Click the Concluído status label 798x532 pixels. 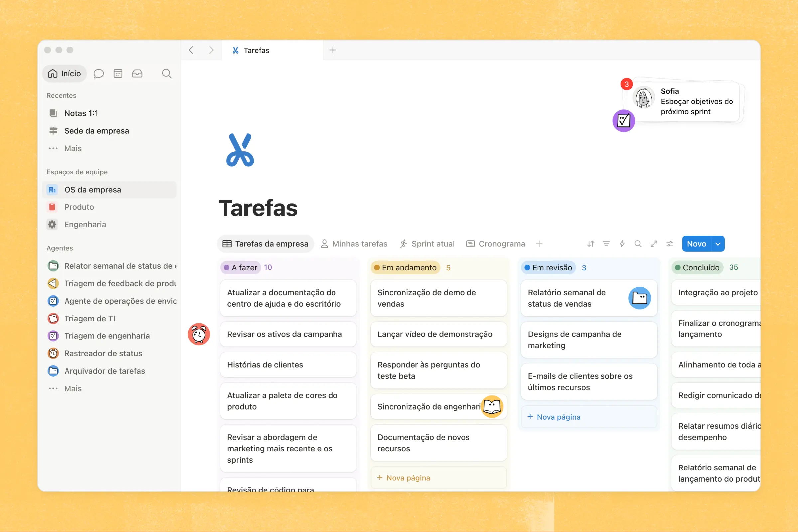[x=697, y=268]
